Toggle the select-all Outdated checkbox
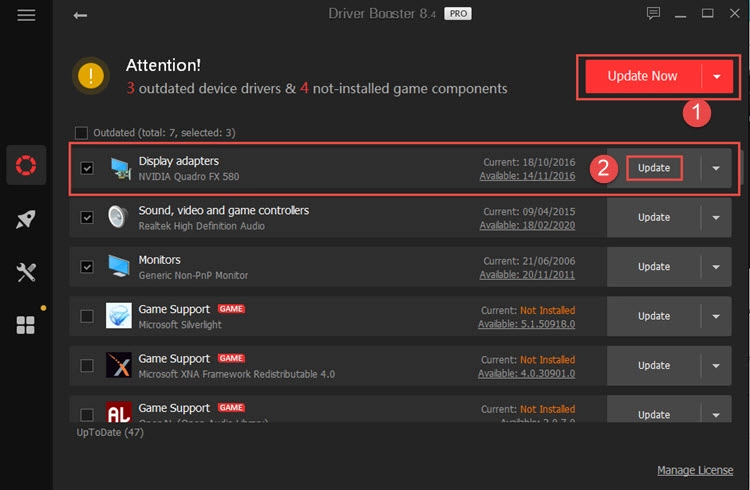The image size is (750, 490). click(82, 133)
